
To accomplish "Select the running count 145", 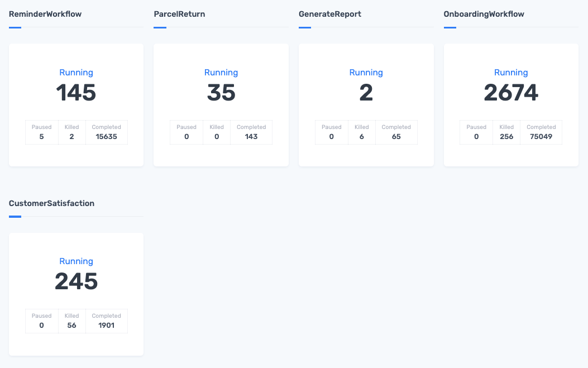I will pyautogui.click(x=76, y=93).
